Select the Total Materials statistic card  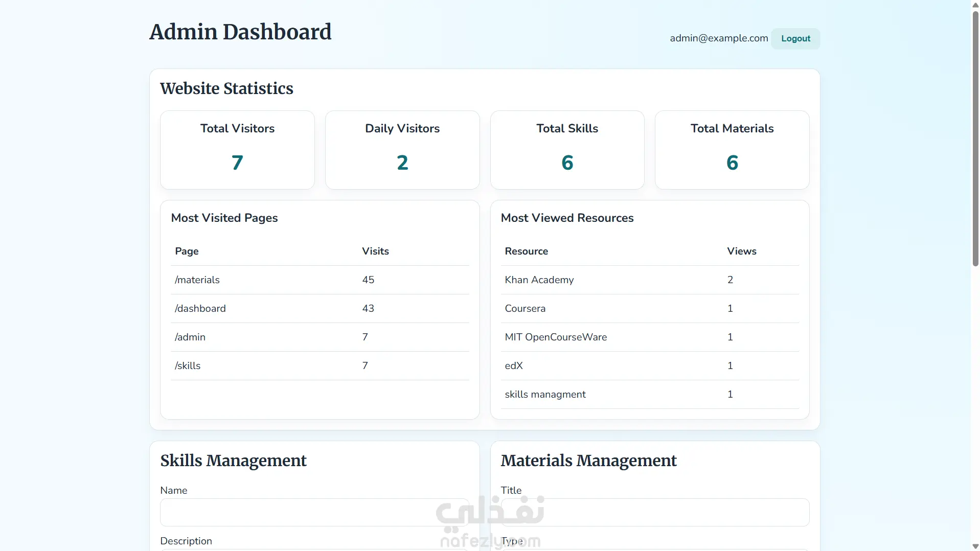(732, 150)
